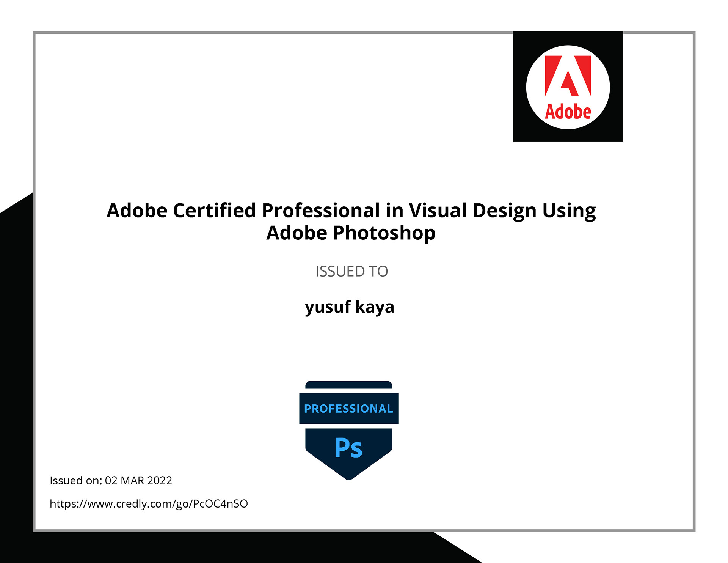This screenshot has height=563, width=728.
Task: Click the black shape along the bottom edge
Action: click(x=227, y=548)
